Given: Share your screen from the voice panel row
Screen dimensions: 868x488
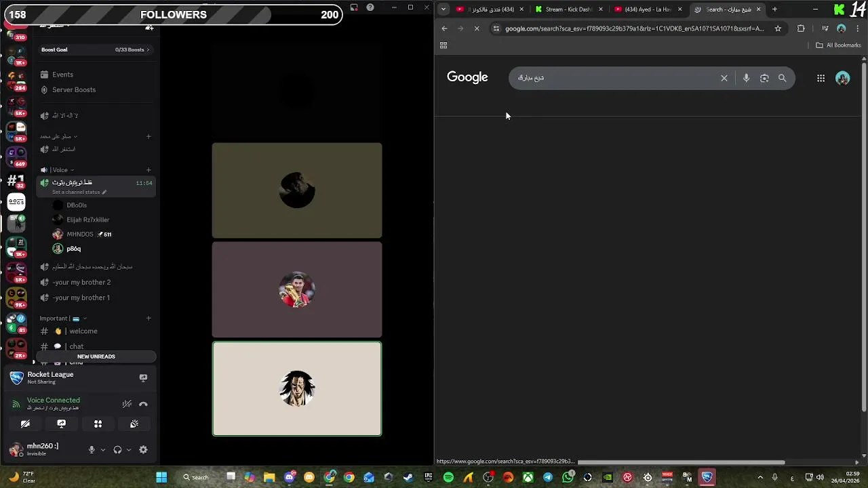Looking at the screenshot, I should click(62, 424).
